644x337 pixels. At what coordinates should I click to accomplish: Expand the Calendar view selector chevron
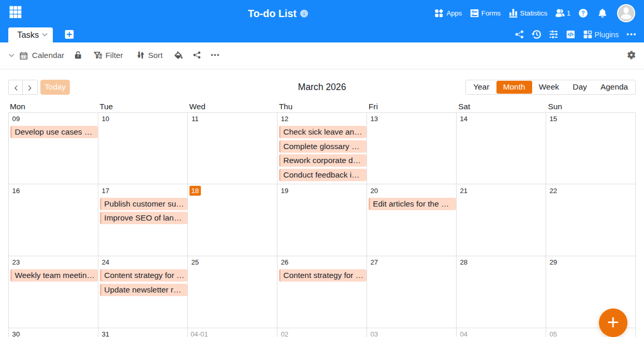[x=11, y=55]
